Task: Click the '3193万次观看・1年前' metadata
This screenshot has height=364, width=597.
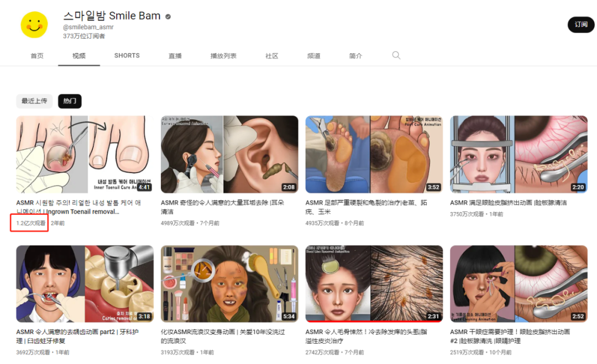Action: pos(187,352)
